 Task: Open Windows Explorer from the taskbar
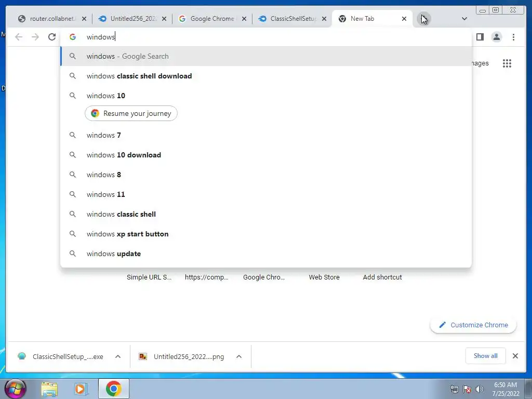(x=49, y=389)
